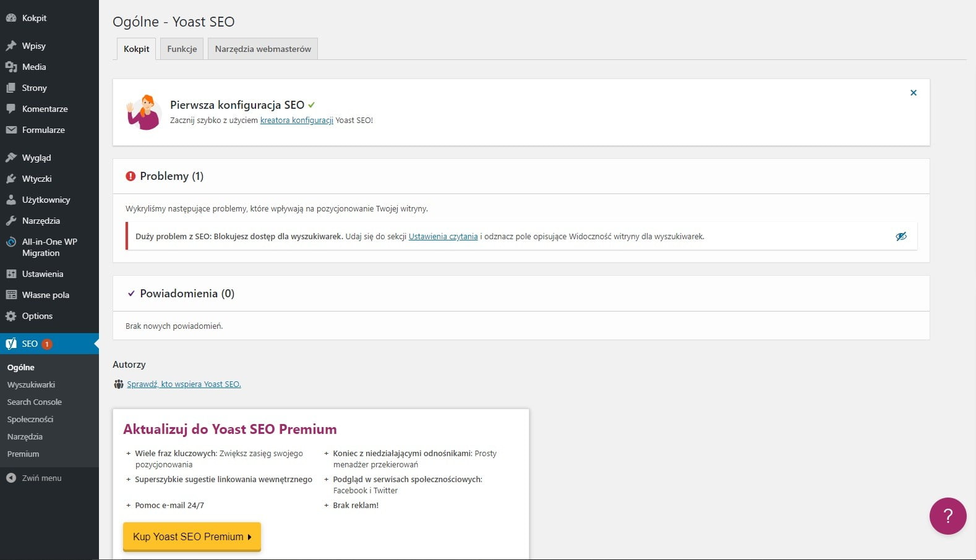Click the Wtyczki plugin icon
This screenshot has width=976, height=560.
pyautogui.click(x=11, y=179)
